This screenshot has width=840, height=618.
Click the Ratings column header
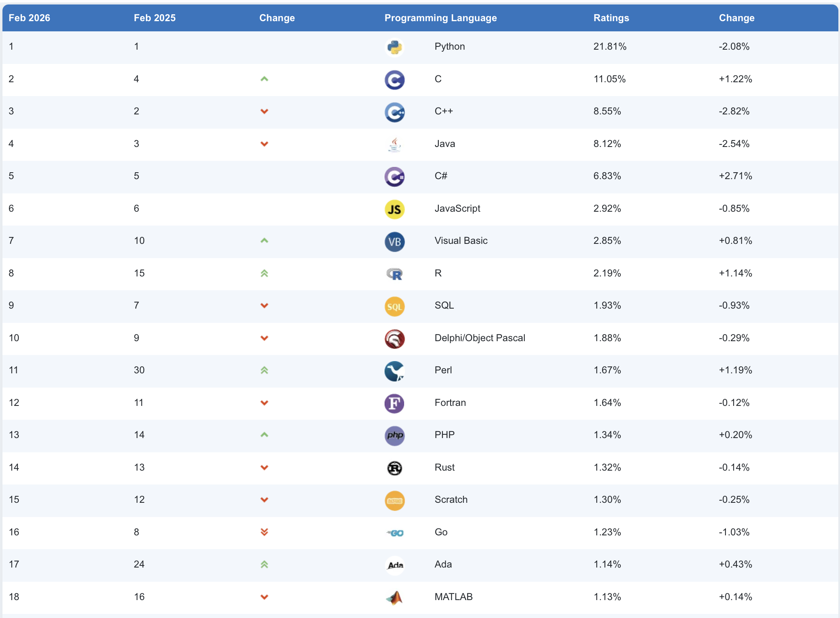pos(611,18)
